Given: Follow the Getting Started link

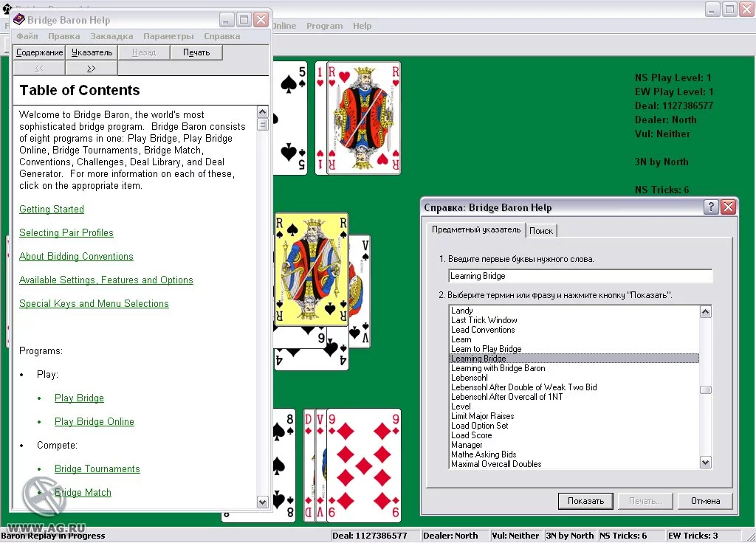Looking at the screenshot, I should [x=52, y=209].
